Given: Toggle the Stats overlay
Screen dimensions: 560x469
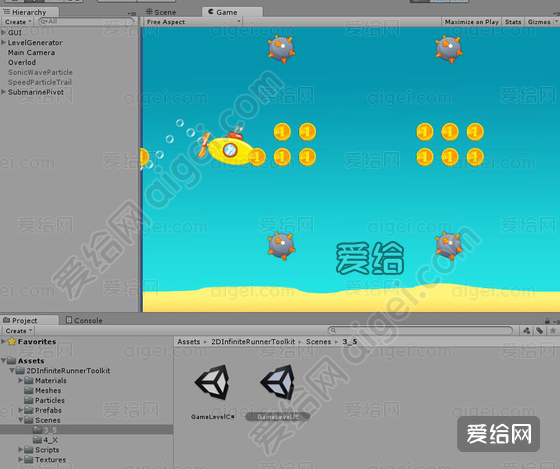Looking at the screenshot, I should [513, 22].
